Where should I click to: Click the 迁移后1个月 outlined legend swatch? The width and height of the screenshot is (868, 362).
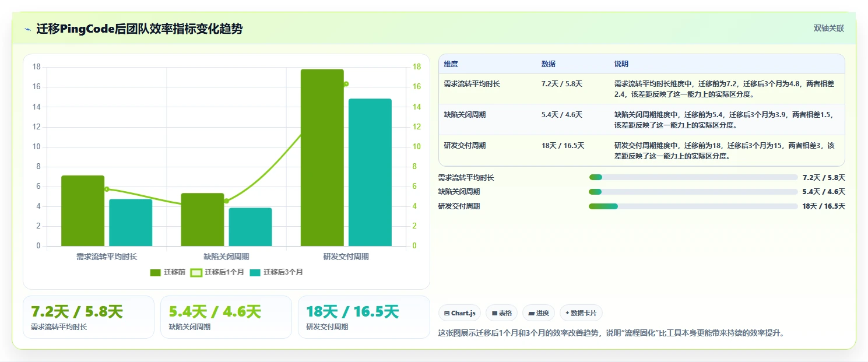coord(196,272)
